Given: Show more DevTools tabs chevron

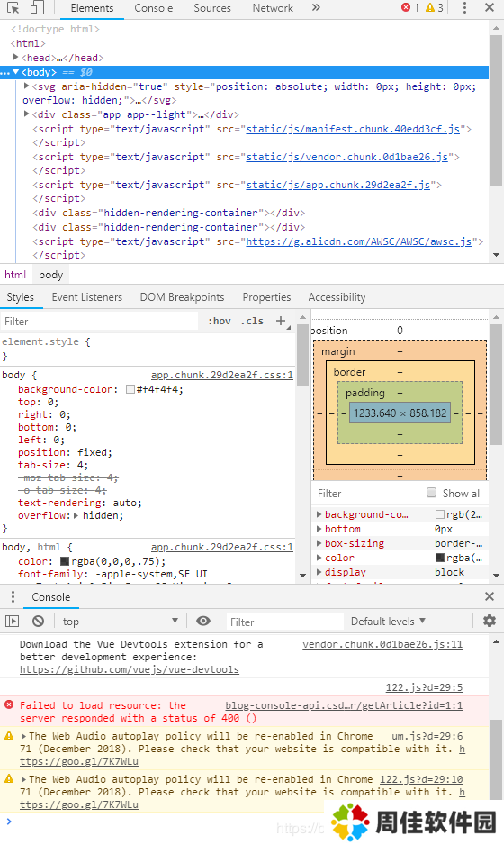Looking at the screenshot, I should pos(316,7).
